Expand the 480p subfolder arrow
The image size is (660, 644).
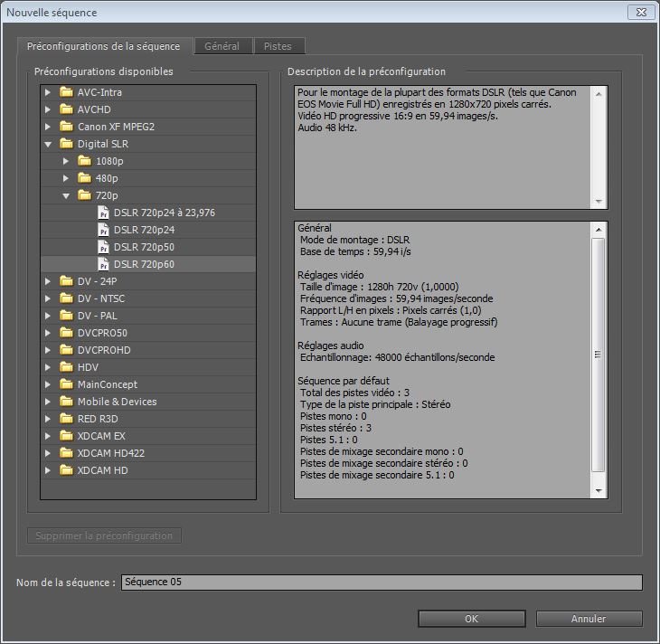click(x=66, y=178)
